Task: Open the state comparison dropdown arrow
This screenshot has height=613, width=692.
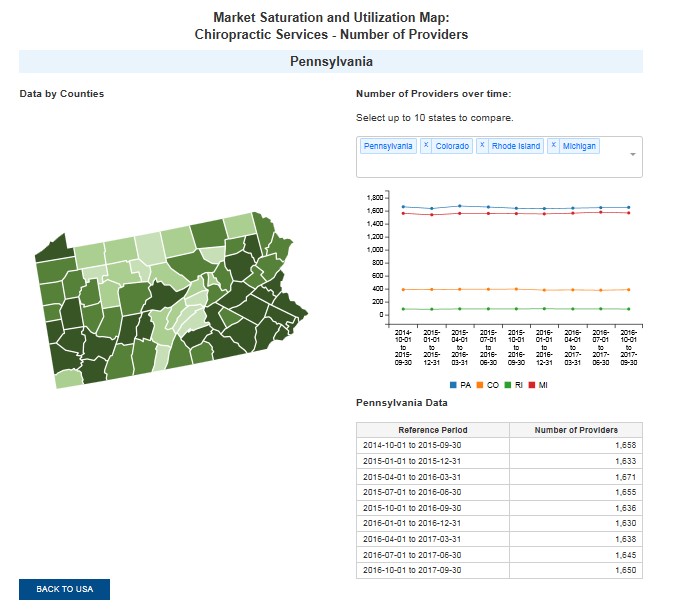Action: [x=632, y=155]
